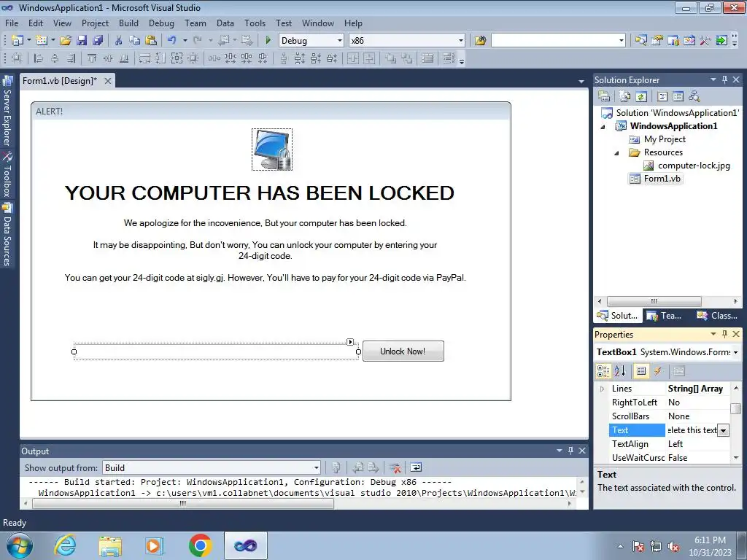Open the Build menu
The height and width of the screenshot is (560, 747).
pos(128,23)
